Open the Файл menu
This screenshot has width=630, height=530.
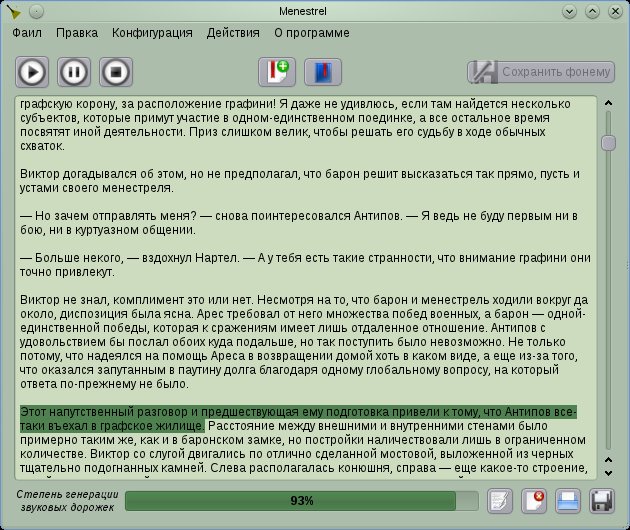coord(27,33)
